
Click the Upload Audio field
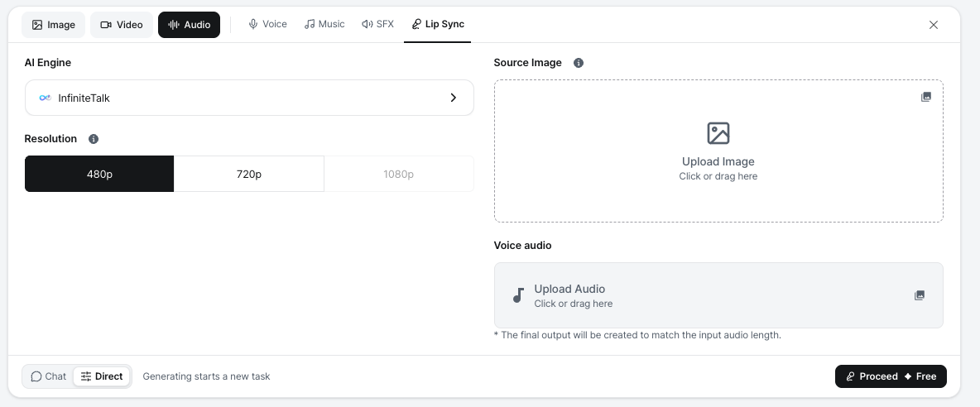[718, 295]
